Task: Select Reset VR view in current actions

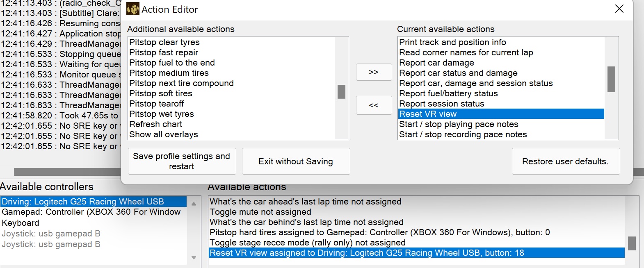Action: pos(501,114)
